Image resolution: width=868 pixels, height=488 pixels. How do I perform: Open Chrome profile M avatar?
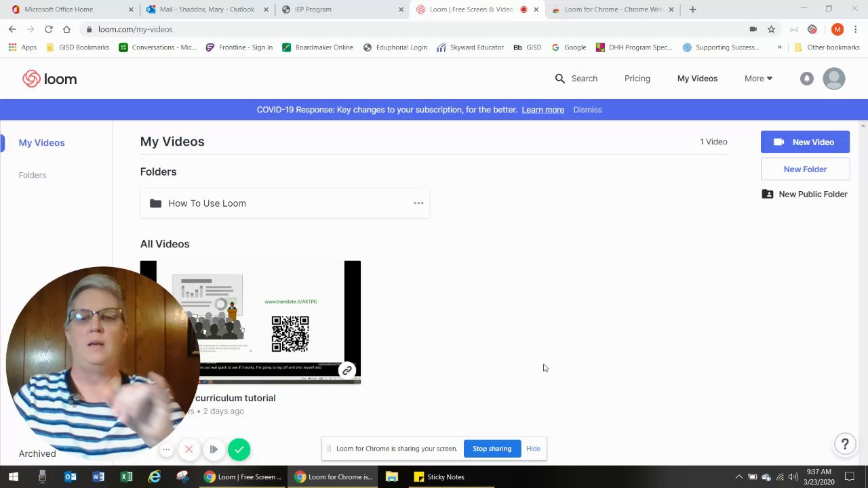click(837, 29)
